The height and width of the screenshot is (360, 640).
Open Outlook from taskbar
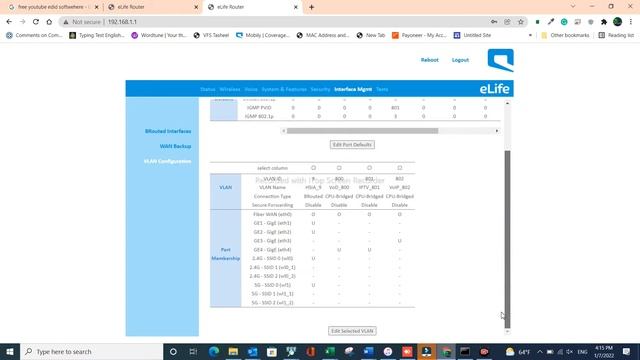tap(252, 351)
